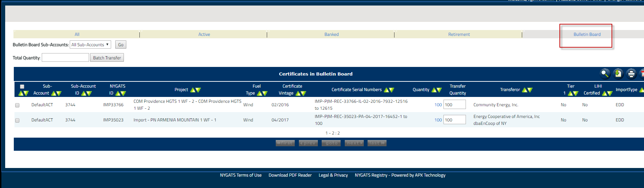Screen dimensions: 644x188
Task: Click the Batch Transfer button
Action: coord(107,58)
